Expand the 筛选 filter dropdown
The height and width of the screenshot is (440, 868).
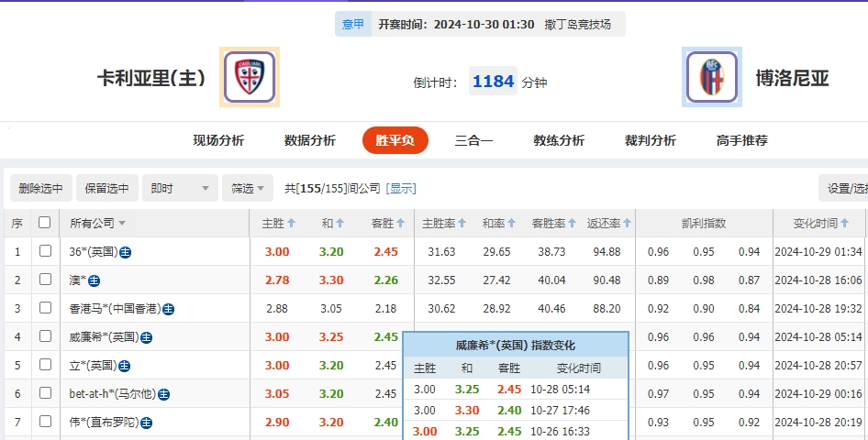coord(248,188)
